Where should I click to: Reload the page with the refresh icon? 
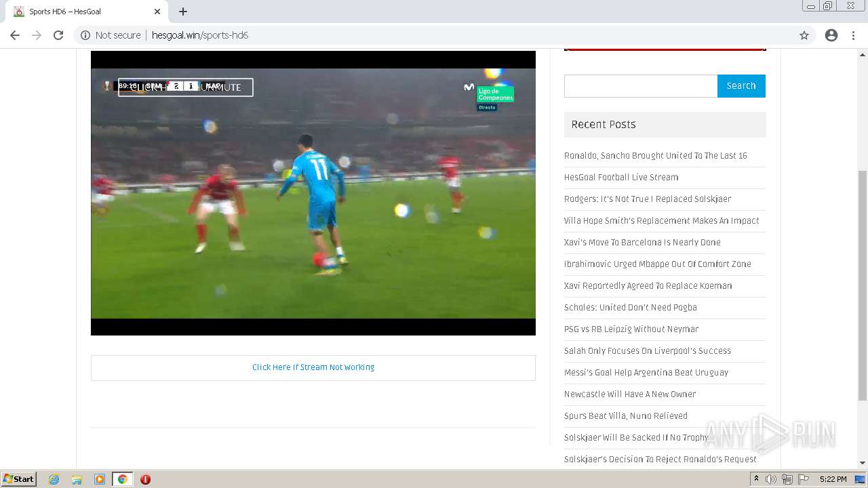[58, 35]
